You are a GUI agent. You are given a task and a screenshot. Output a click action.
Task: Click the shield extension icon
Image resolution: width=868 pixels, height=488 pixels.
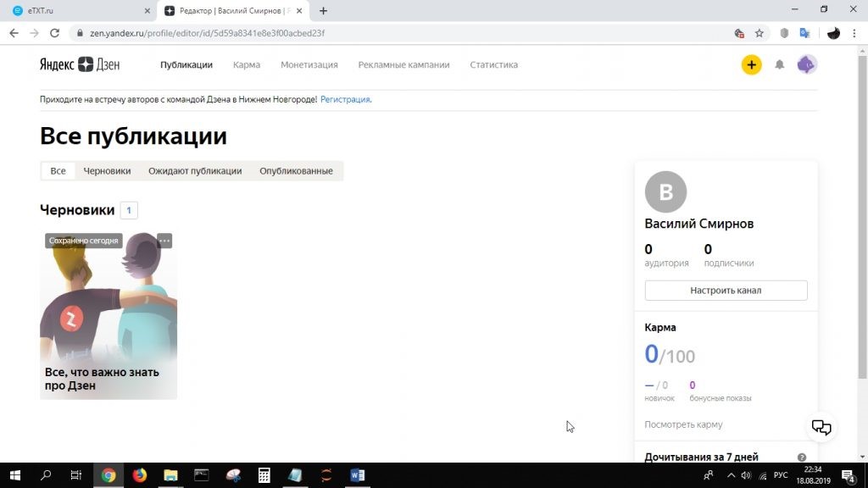click(784, 33)
